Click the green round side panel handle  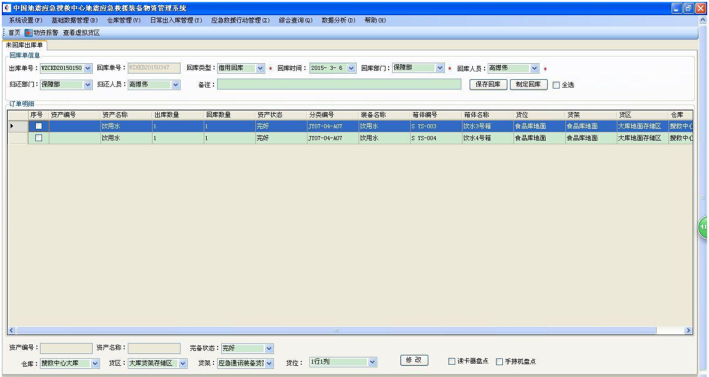click(704, 227)
